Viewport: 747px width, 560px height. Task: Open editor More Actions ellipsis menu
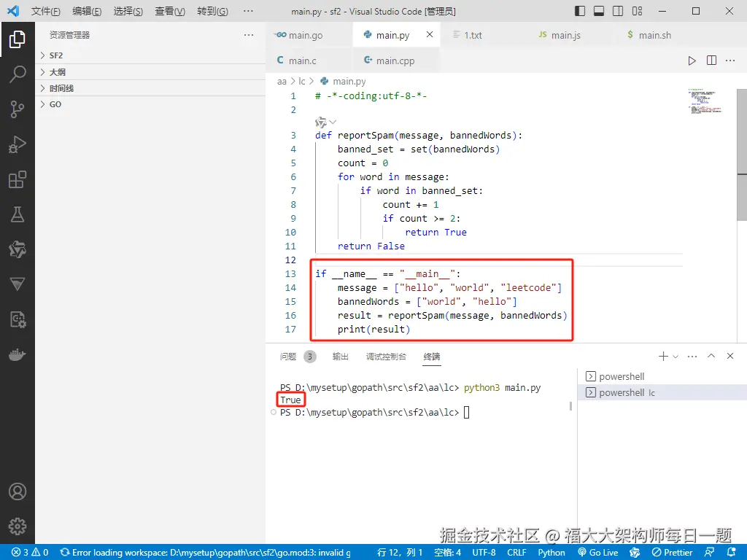pyautogui.click(x=730, y=61)
